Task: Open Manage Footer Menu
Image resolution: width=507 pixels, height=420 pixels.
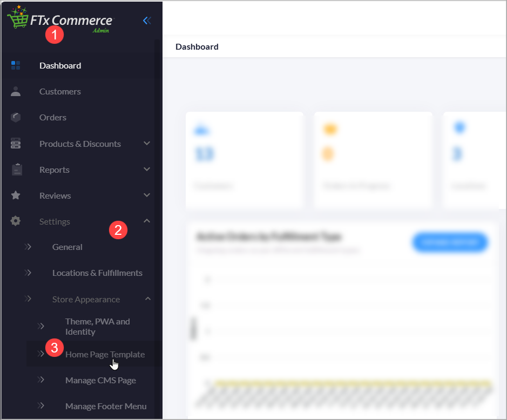Action: pos(106,406)
